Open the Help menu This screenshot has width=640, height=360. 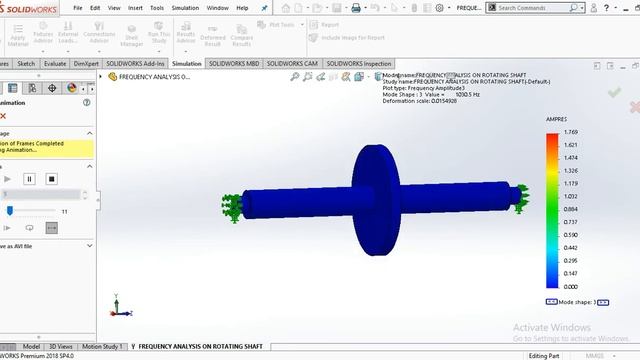point(242,8)
